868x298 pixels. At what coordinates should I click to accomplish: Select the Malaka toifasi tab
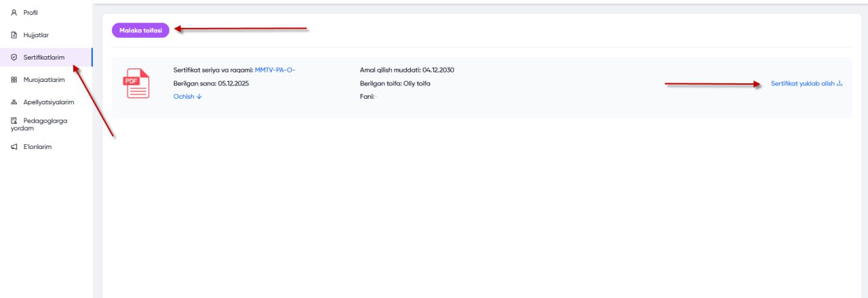point(140,30)
